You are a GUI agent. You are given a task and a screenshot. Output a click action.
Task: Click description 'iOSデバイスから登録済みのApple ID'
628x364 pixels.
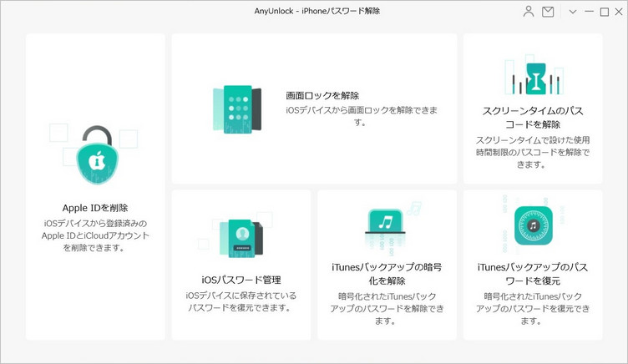pos(95,235)
